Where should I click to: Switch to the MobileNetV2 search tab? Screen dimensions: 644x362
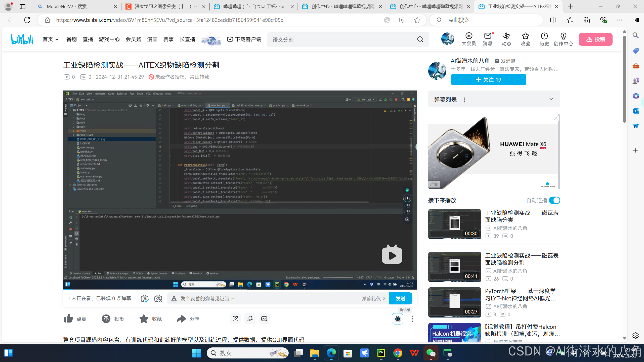point(67,7)
